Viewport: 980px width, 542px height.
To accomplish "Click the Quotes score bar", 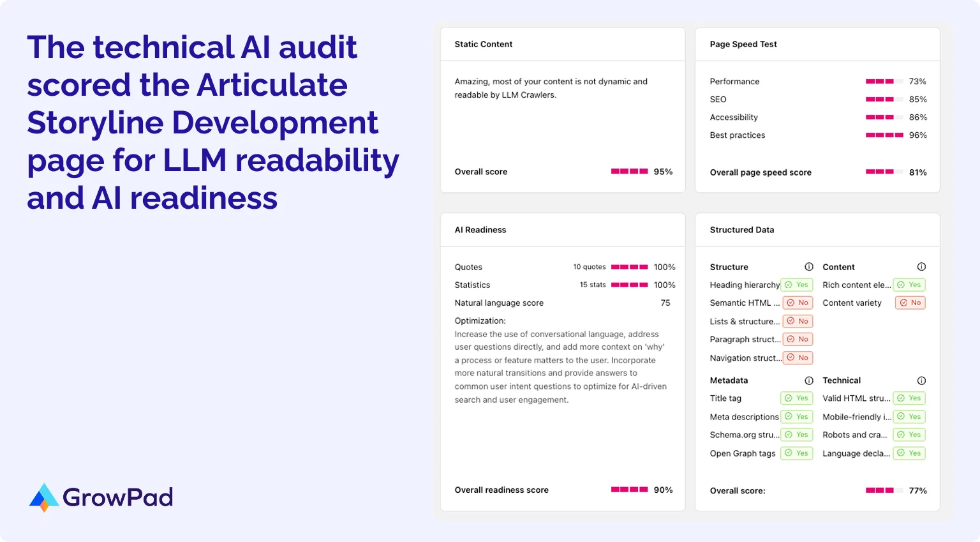I will tap(630, 267).
